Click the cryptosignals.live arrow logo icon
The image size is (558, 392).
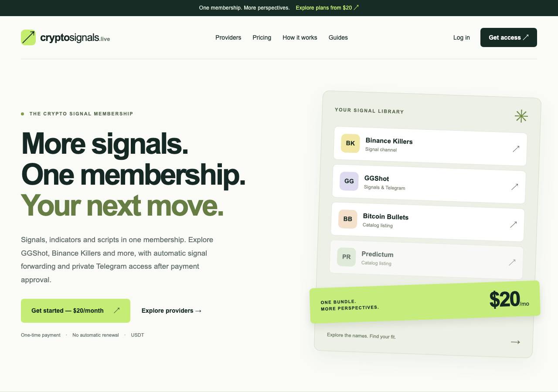pos(28,37)
